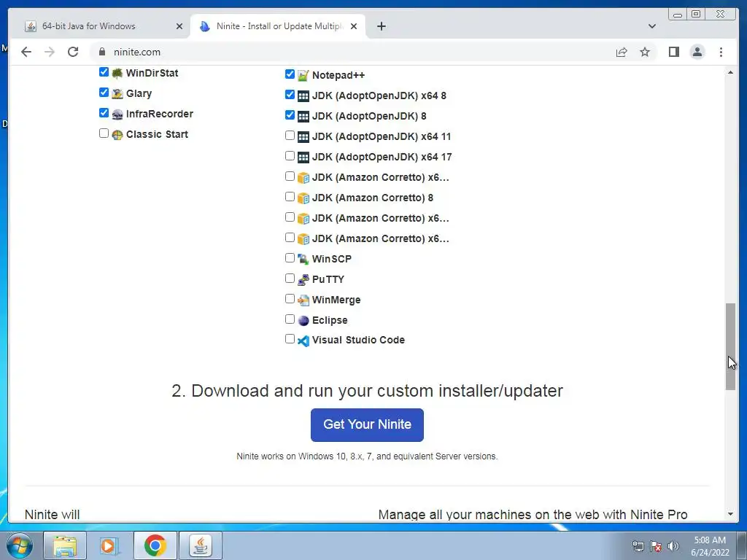This screenshot has height=560, width=747.
Task: Click the page scrollbar thumb
Action: pyautogui.click(x=730, y=346)
